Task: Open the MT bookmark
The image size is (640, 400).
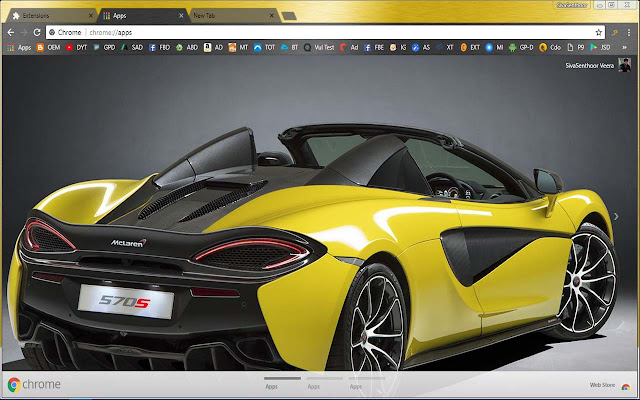Action: click(x=238, y=47)
